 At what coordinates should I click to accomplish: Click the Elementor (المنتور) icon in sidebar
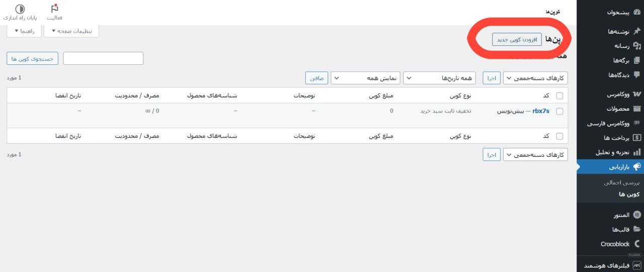637,215
